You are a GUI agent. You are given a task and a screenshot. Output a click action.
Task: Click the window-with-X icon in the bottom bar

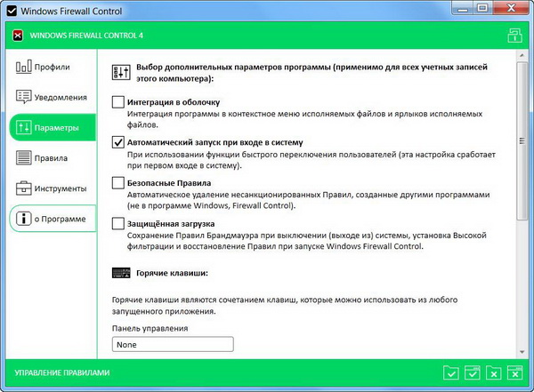514,372
